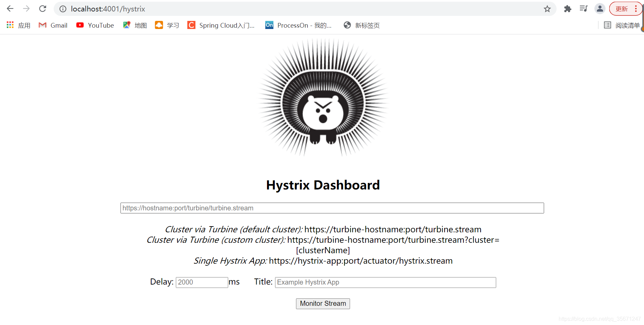Click the browser forward arrow
Viewport: 644px width, 325px height.
(26, 9)
